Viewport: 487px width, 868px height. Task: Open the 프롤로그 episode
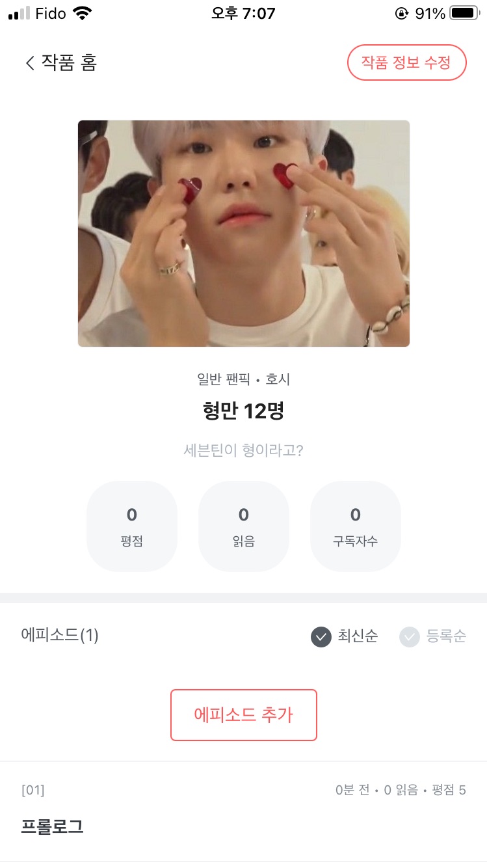(52, 826)
